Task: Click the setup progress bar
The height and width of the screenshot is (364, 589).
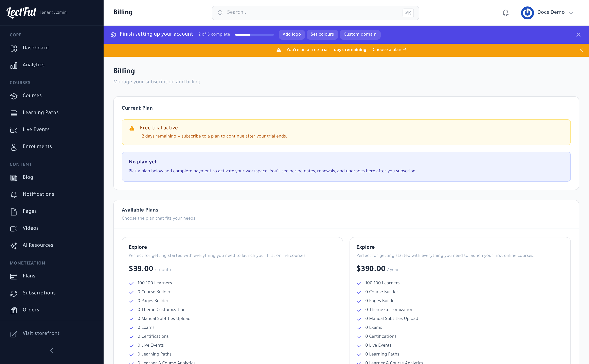Action: coord(254,35)
